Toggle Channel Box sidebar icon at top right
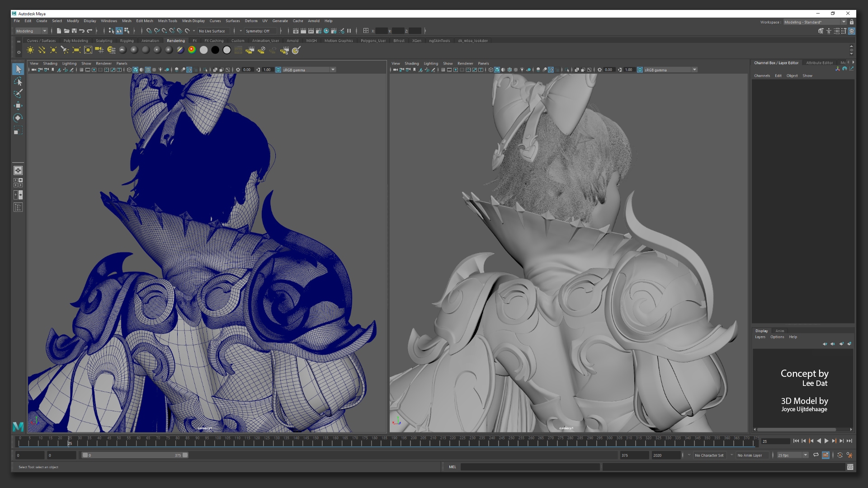The height and width of the screenshot is (488, 868). coord(851,31)
